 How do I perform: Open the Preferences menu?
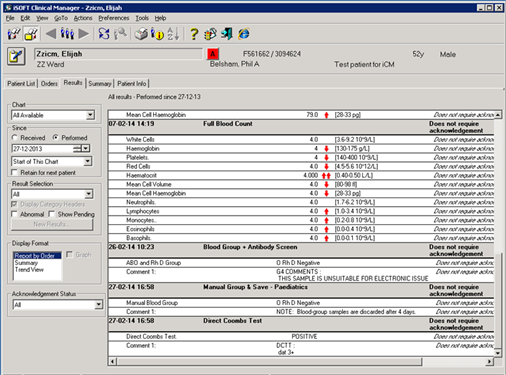click(x=114, y=18)
